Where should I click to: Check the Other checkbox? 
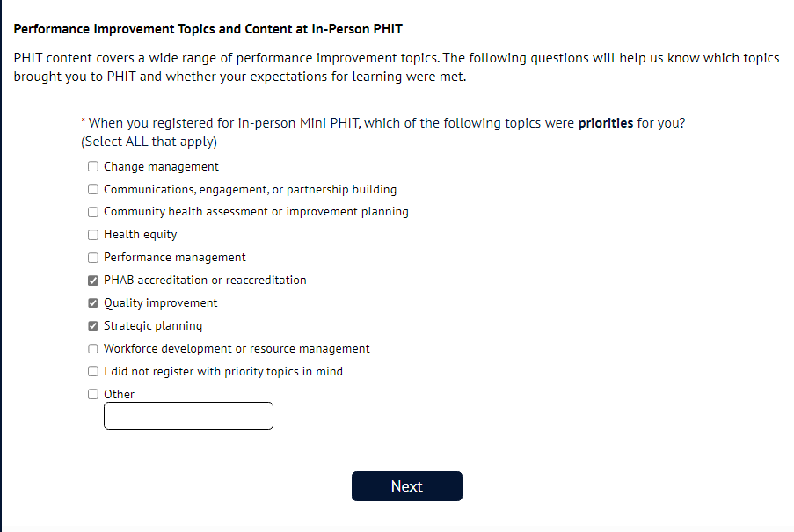[x=93, y=395]
